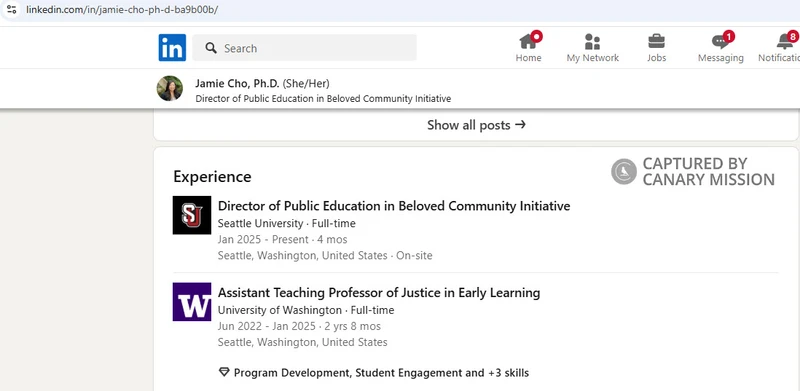Click Jamie Cho, Ph.D. name in header
Viewport: 800px width, 391px height.
[237, 84]
